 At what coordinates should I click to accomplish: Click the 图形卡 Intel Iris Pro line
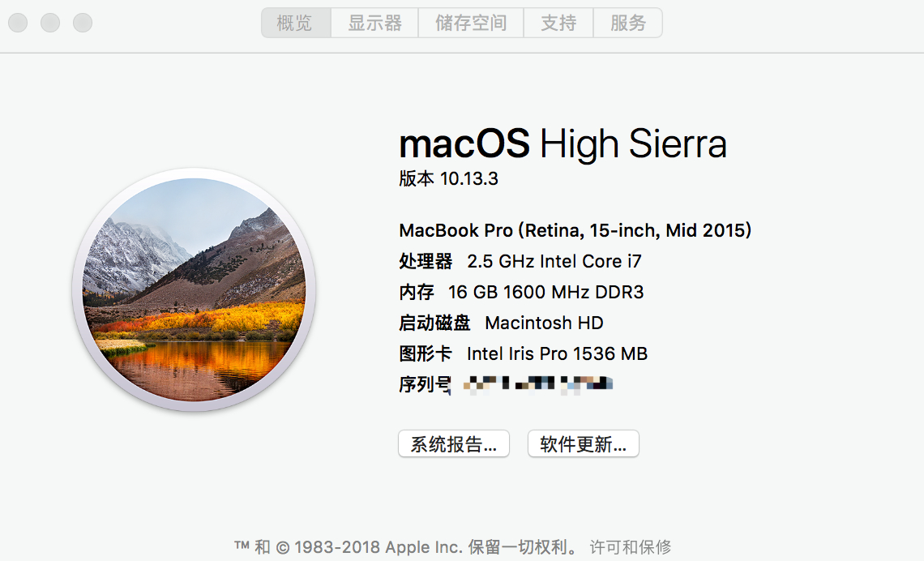click(523, 353)
